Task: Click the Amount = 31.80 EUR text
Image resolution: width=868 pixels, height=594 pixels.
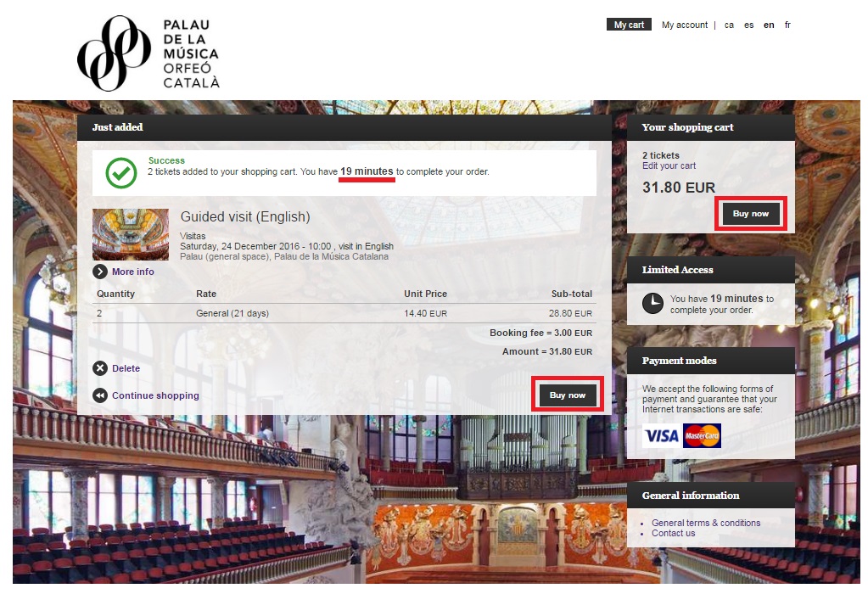Action: 547,351
